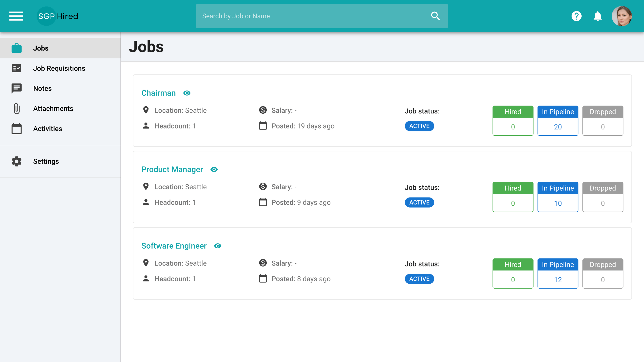Show preview of the Chairman job
Screen dimensions: 644x362
tap(187, 93)
